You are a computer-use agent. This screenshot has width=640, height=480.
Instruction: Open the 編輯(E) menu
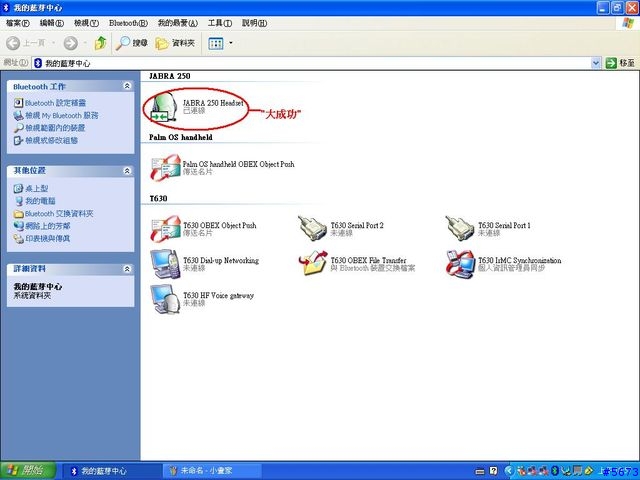click(51, 23)
